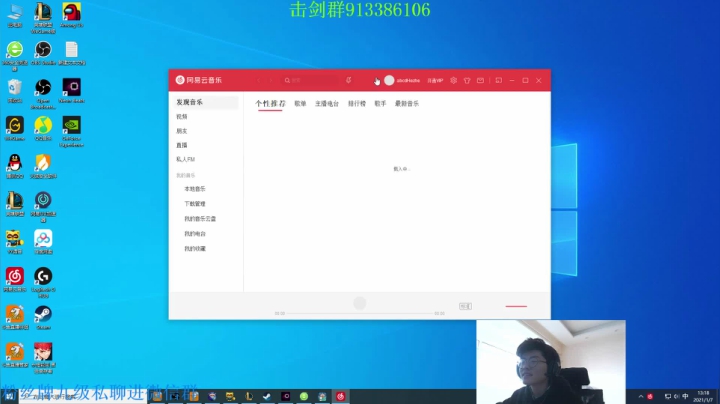720x404 pixels.
Task: Open the audio quality button in player bar
Action: pyautogui.click(x=465, y=306)
